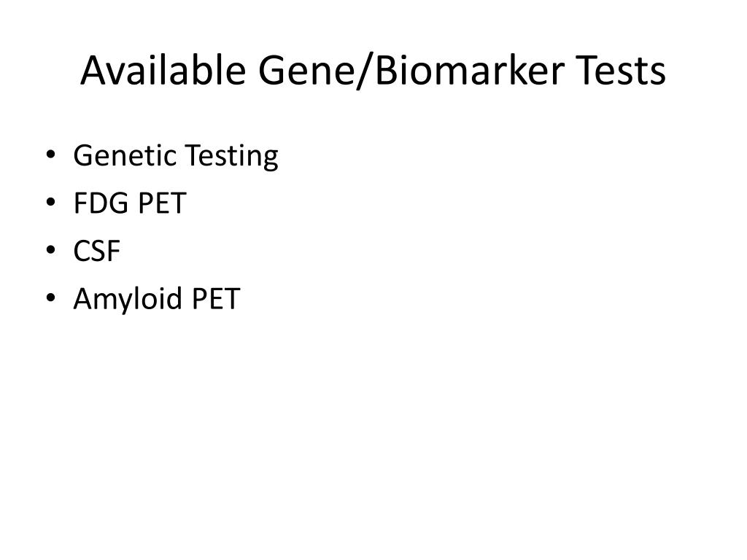Click the word FDG
Viewport: 747px width, 560px height.
(x=101, y=203)
